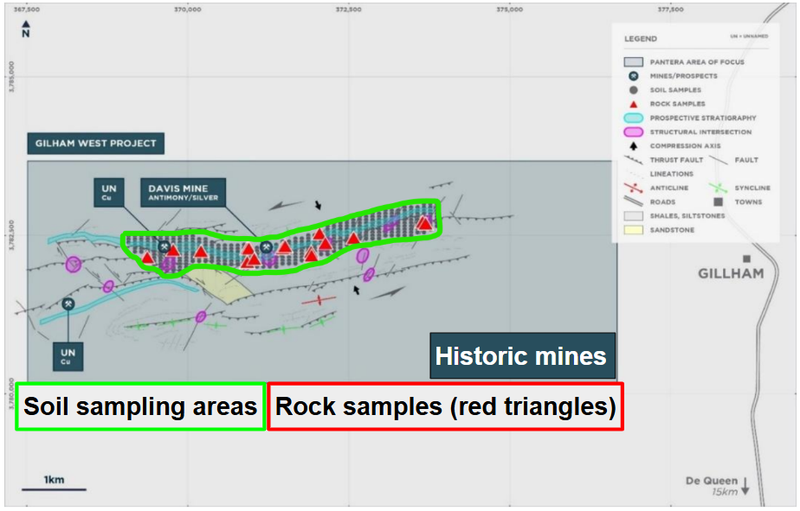
Task: Click the easternmost red triangle on the map
Action: coord(425,223)
